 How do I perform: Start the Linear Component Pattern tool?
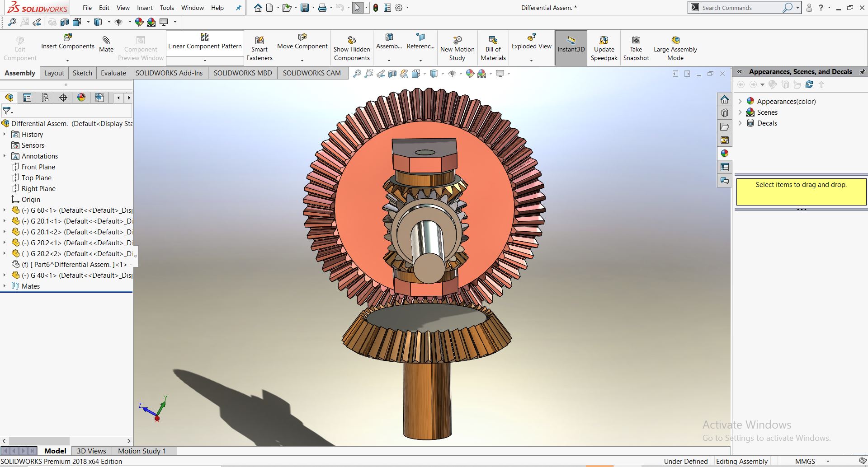205,42
